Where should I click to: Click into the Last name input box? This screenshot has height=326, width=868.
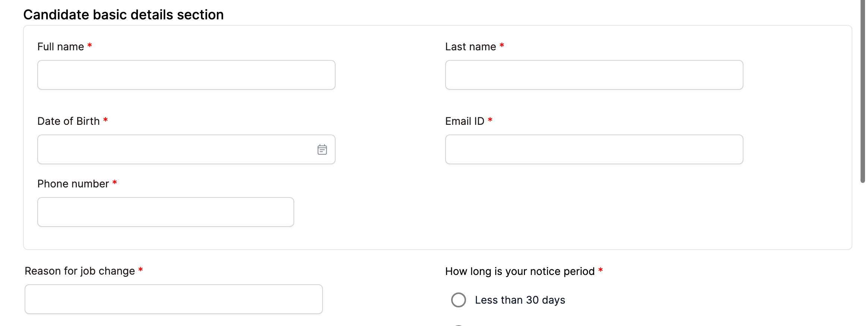point(594,75)
